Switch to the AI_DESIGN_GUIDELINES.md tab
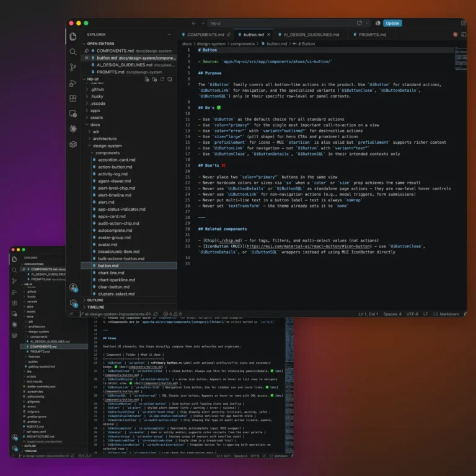 point(311,35)
